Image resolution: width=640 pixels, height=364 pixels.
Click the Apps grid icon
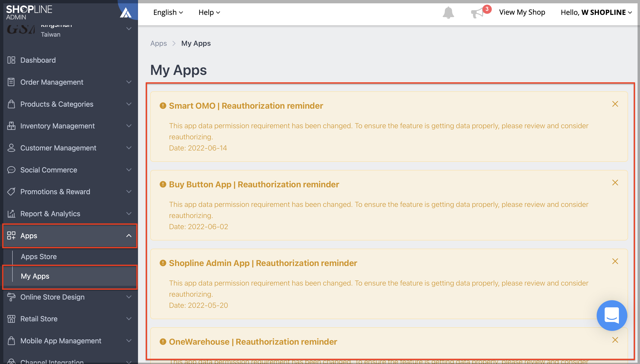11,236
